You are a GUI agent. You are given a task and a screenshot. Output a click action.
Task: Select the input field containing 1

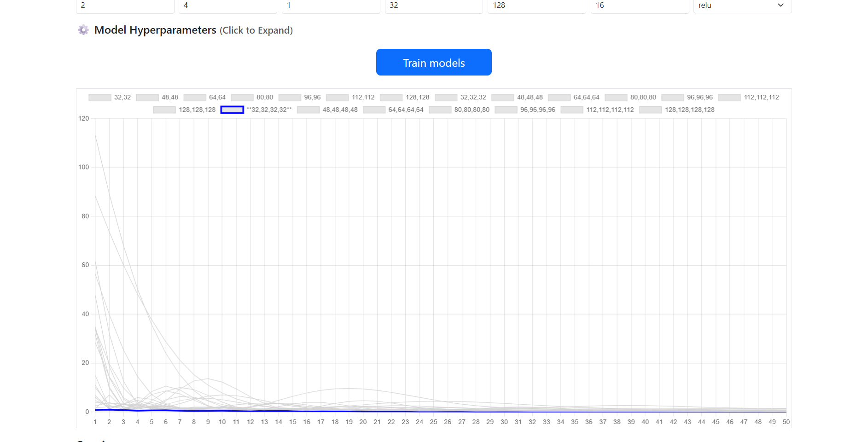[331, 6]
